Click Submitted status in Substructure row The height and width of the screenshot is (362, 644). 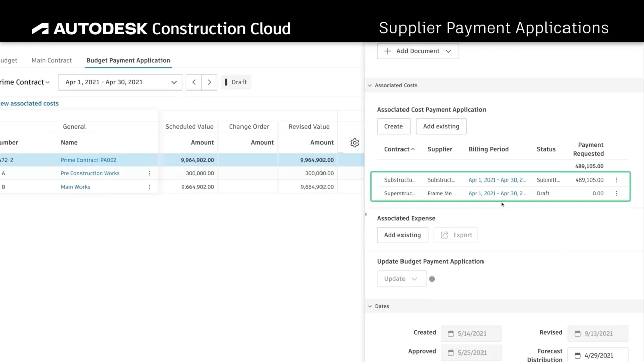tap(548, 180)
